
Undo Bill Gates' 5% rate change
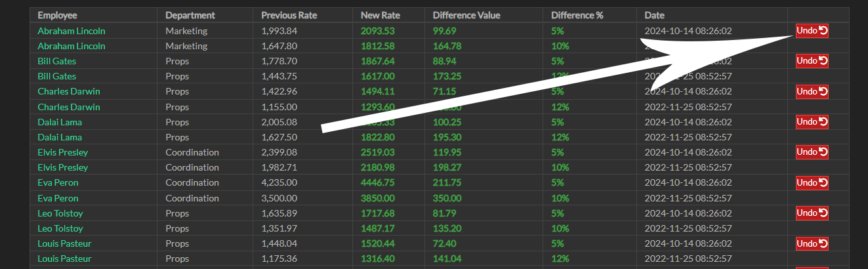point(812,61)
